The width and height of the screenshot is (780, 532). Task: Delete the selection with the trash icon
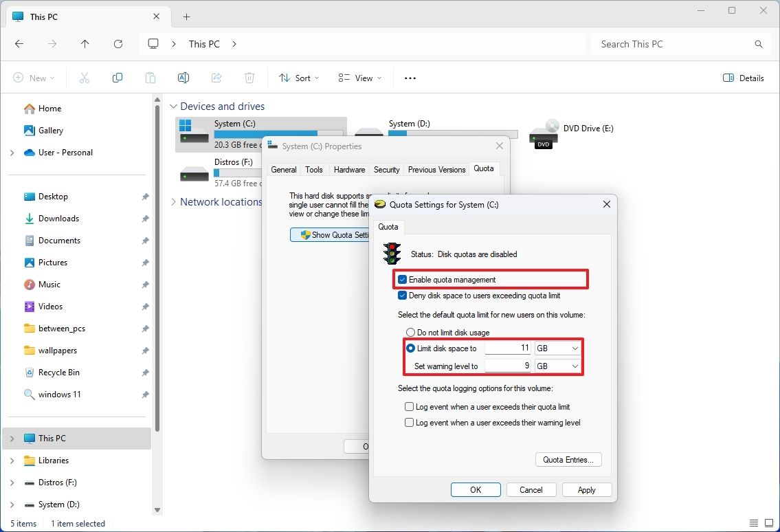[x=249, y=78]
